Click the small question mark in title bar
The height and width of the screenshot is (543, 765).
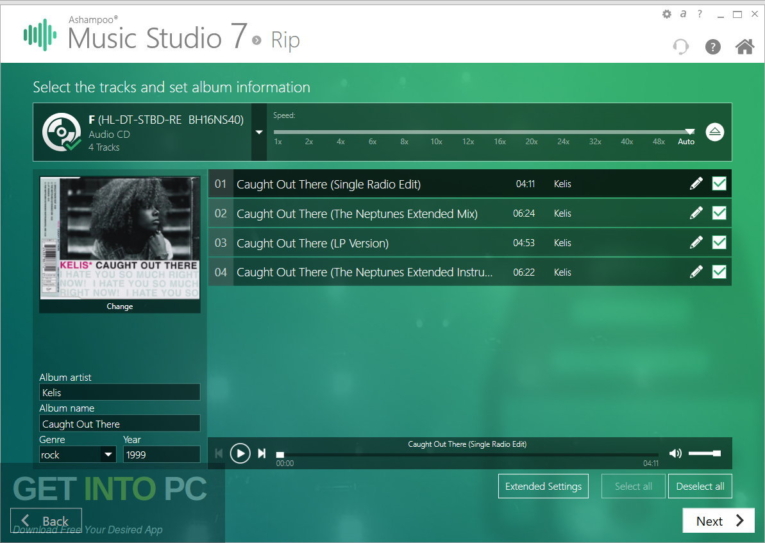tap(700, 14)
